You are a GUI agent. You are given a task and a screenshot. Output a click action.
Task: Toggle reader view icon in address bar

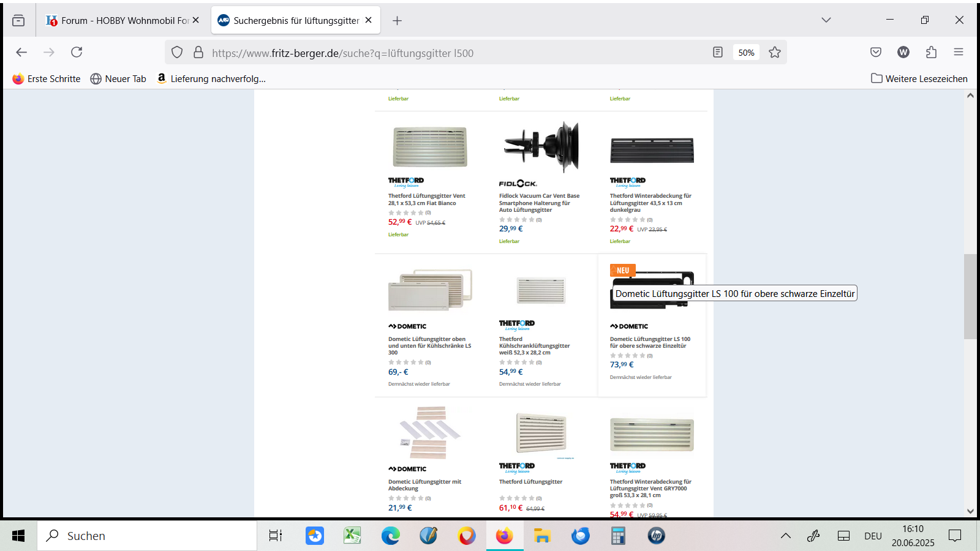click(x=718, y=52)
